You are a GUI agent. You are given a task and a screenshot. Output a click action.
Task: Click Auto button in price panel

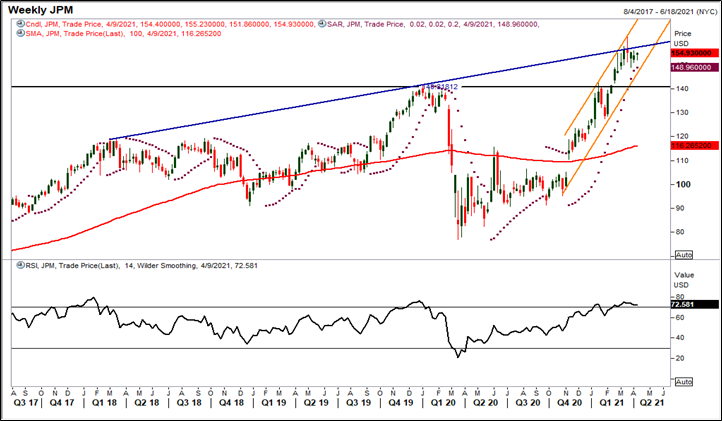[x=684, y=255]
